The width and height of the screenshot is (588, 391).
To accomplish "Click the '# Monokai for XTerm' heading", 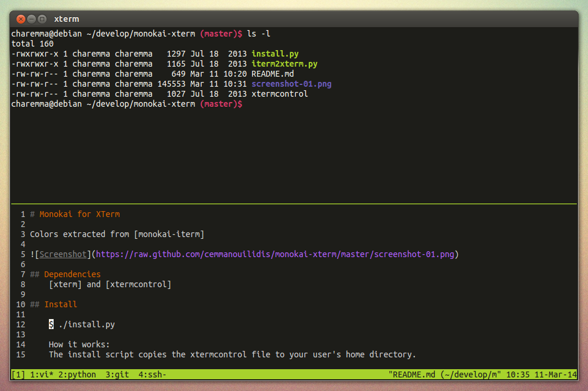I will (x=75, y=214).
